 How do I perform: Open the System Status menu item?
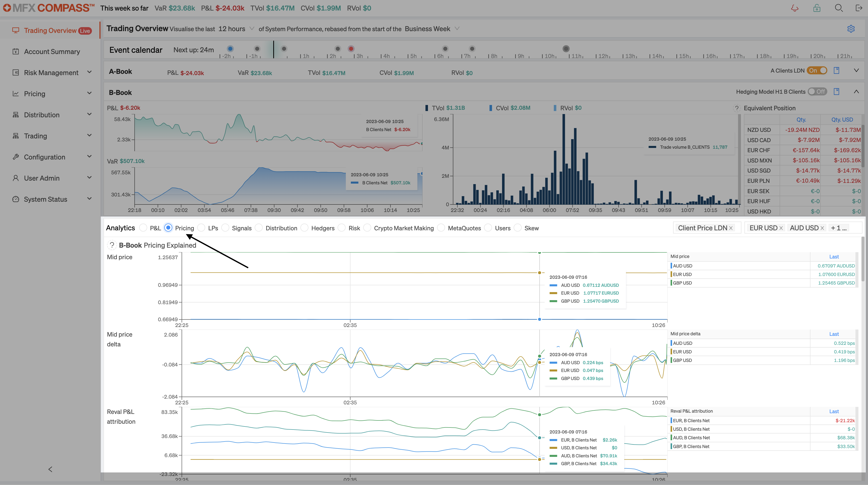(x=50, y=199)
